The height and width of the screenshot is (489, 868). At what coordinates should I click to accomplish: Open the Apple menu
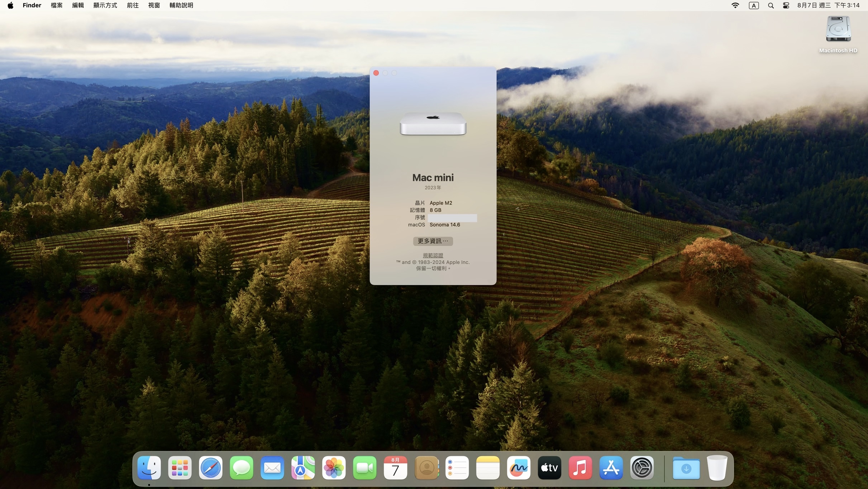[x=10, y=5]
